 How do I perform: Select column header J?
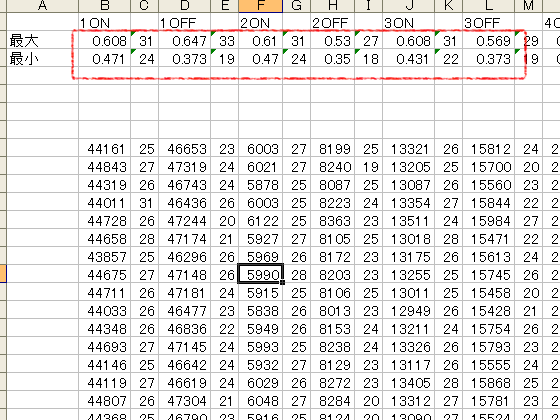point(409,6)
